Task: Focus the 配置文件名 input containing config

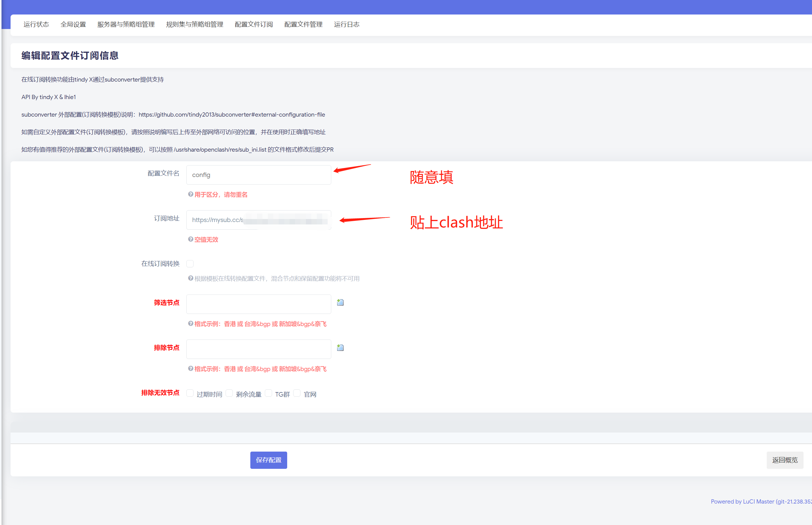Action: coord(258,175)
